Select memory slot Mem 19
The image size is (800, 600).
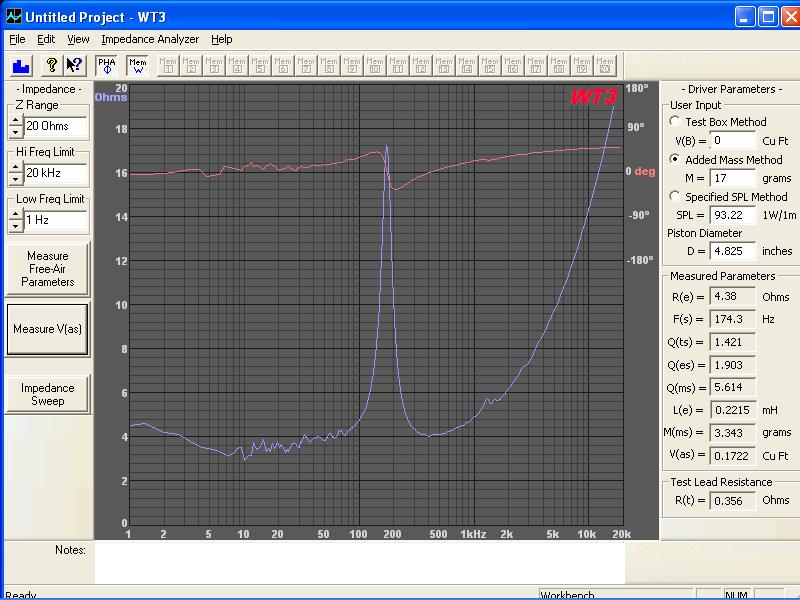click(x=582, y=66)
